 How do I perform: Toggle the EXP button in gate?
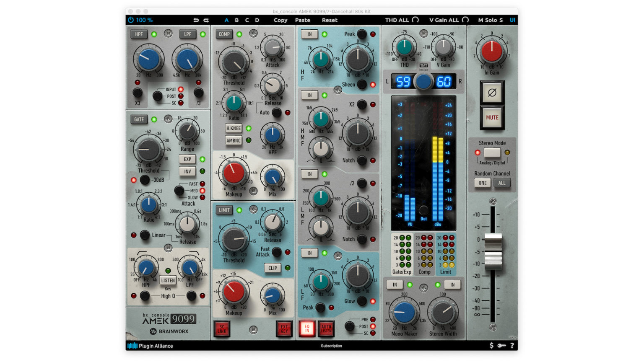coord(187,159)
